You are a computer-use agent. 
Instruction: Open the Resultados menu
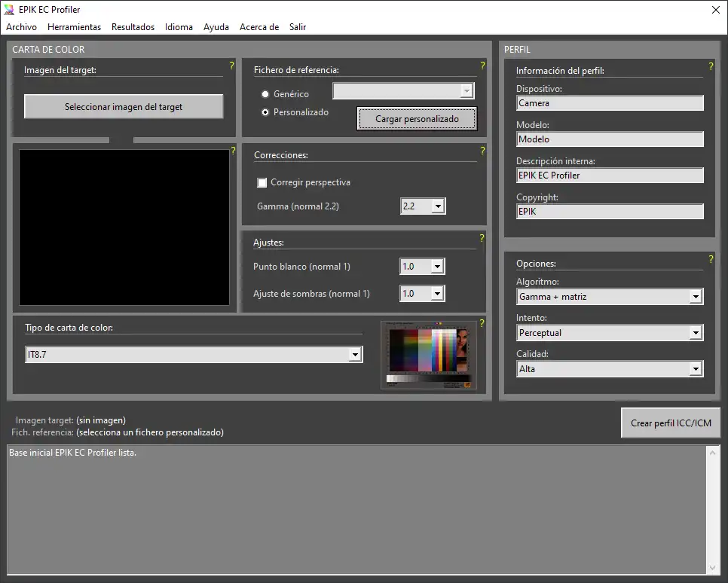(x=133, y=27)
